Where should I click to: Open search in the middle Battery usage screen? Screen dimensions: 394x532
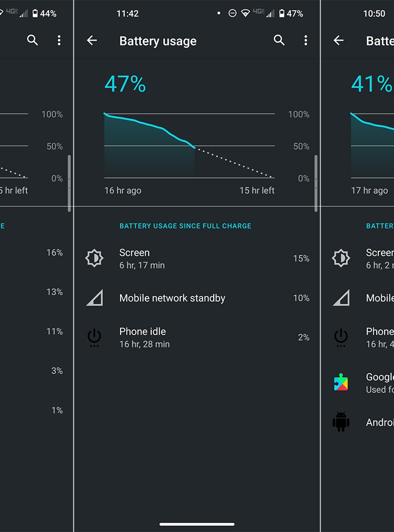click(x=279, y=40)
